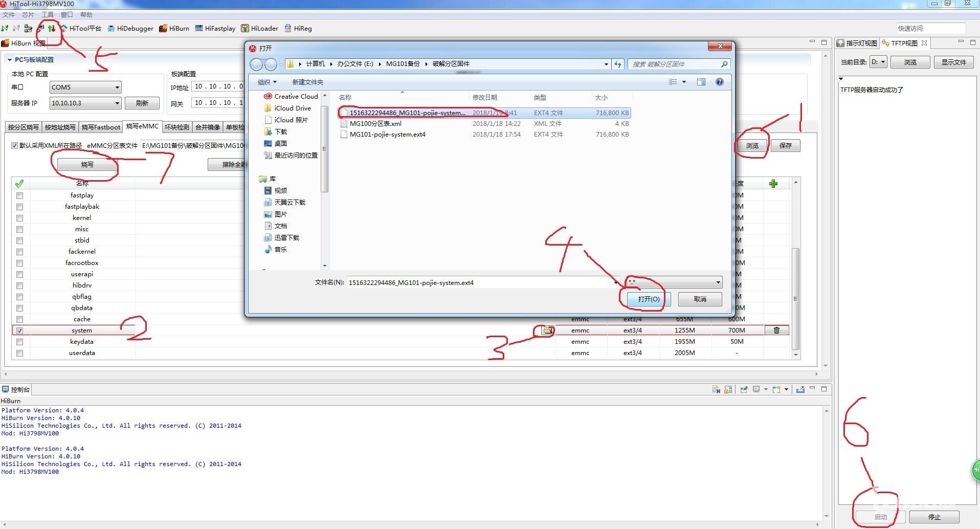
Task: Switch to the 烧写Fastboot tab
Action: click(101, 127)
